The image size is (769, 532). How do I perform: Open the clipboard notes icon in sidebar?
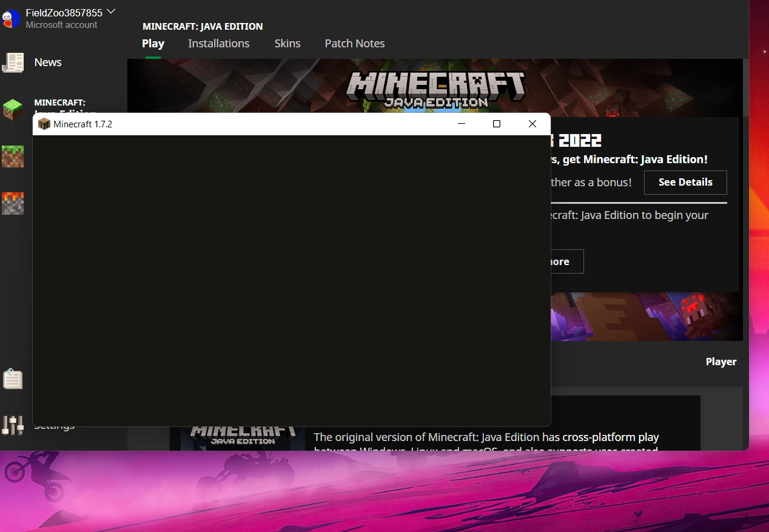(13, 379)
